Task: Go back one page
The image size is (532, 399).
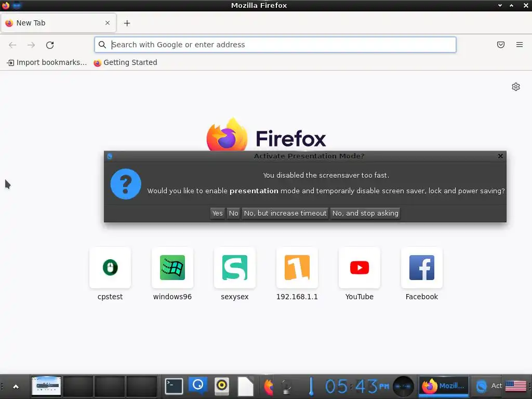Action: click(x=12, y=45)
